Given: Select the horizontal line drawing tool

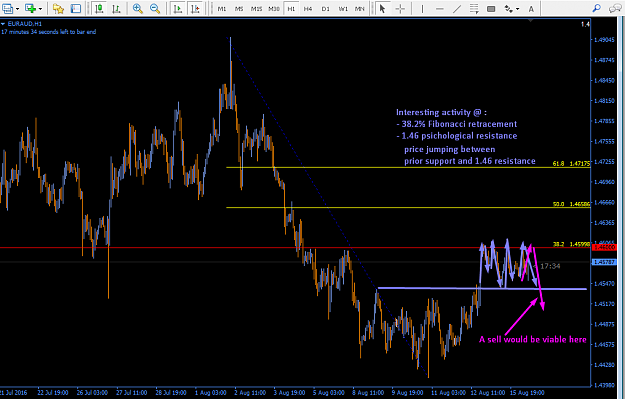Looking at the screenshot, I should click(440, 8).
